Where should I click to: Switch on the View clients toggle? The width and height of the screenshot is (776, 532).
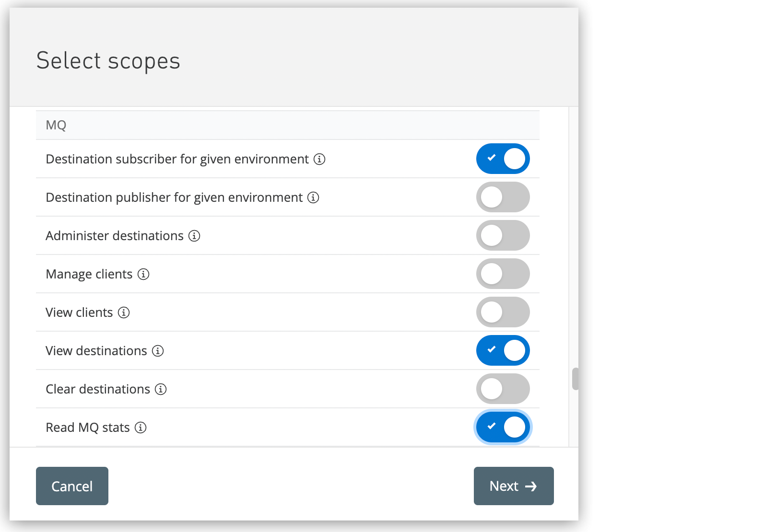(x=503, y=312)
